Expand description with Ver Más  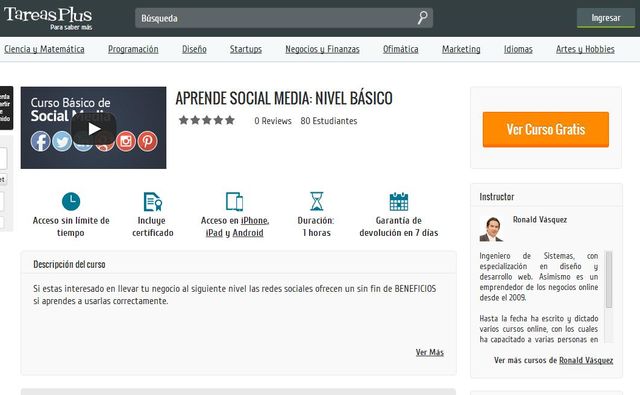click(429, 352)
